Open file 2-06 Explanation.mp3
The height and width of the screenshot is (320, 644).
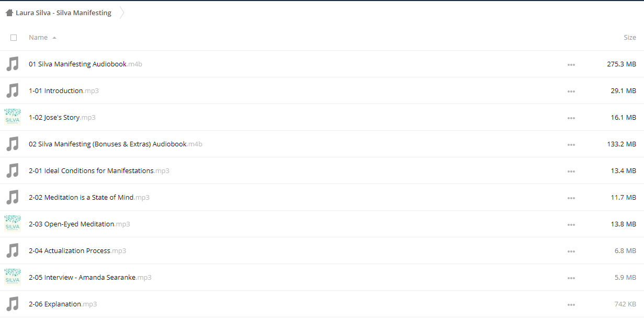63,304
